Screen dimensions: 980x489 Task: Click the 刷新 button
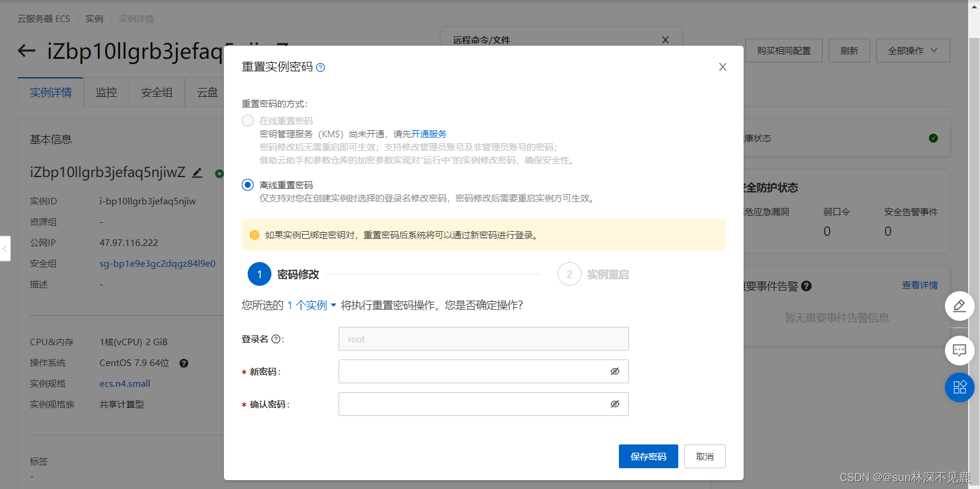(849, 51)
